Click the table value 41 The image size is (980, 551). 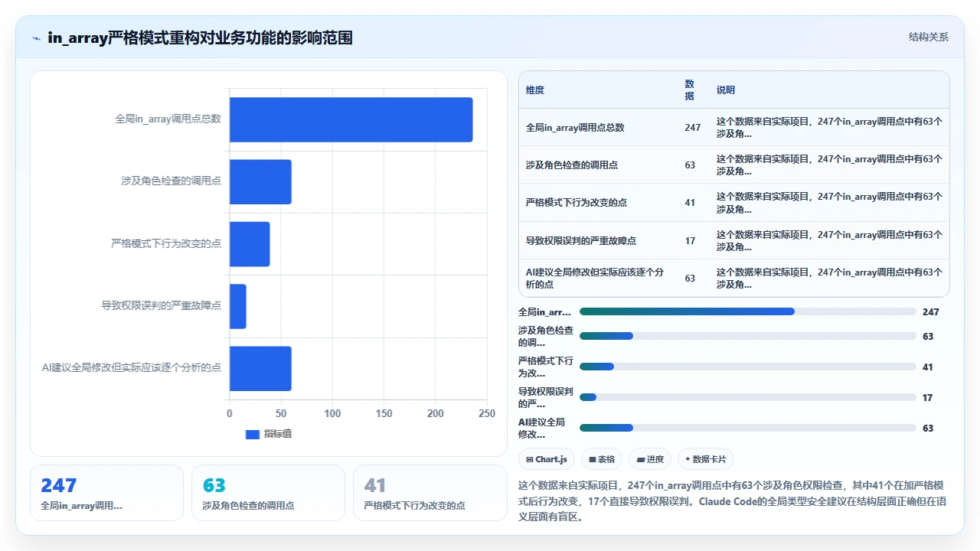(690, 203)
